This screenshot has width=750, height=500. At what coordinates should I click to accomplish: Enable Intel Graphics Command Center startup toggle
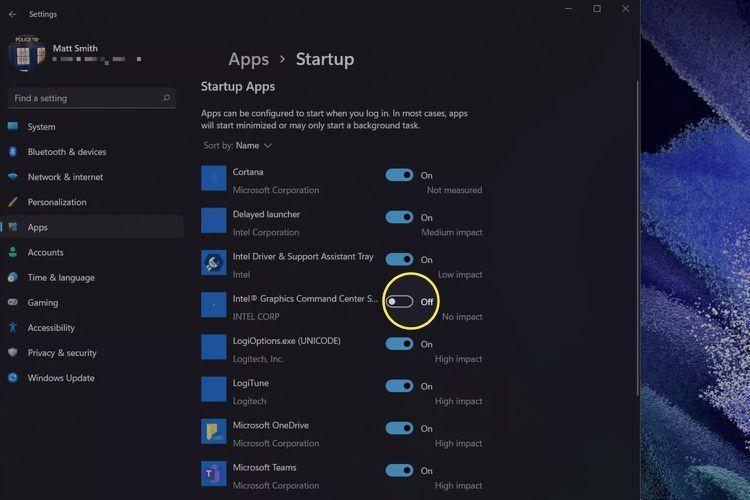tap(399, 302)
